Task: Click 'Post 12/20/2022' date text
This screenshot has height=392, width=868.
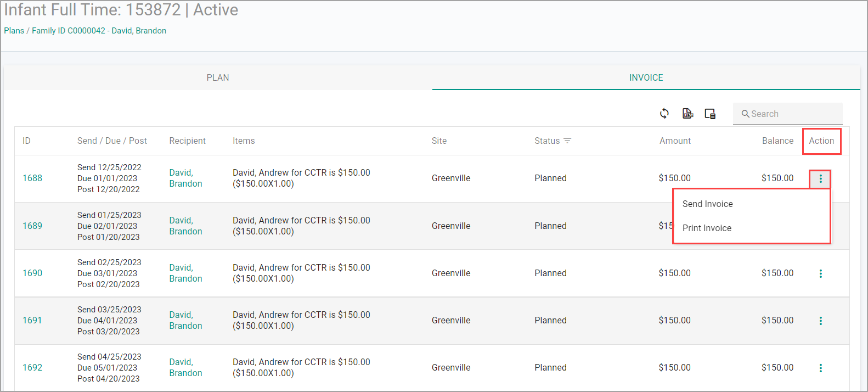Action: (x=109, y=189)
